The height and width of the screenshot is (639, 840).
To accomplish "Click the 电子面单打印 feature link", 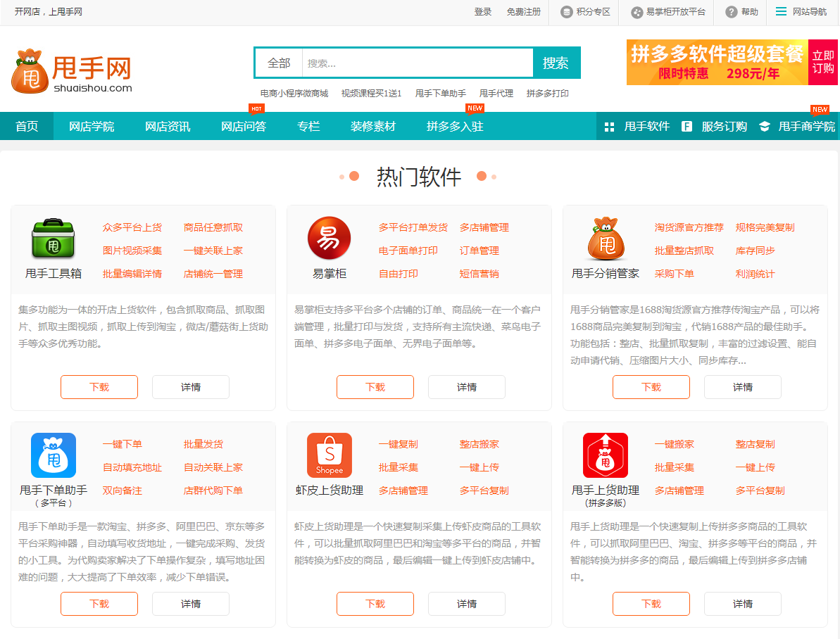I will (408, 251).
